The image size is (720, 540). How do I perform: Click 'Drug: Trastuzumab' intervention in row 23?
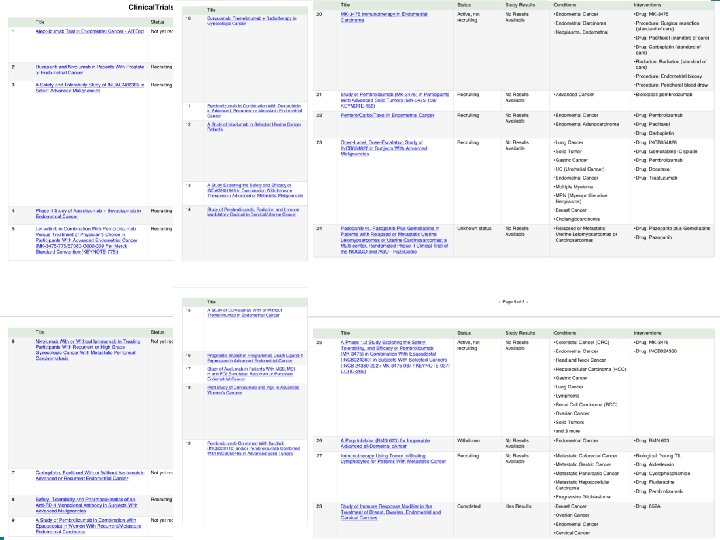click(655, 178)
